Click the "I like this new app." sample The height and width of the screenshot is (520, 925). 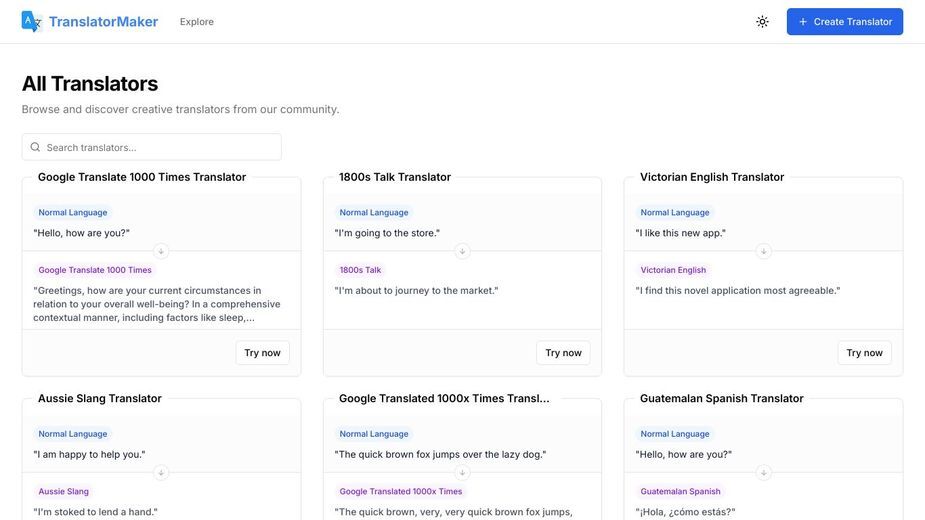point(680,233)
